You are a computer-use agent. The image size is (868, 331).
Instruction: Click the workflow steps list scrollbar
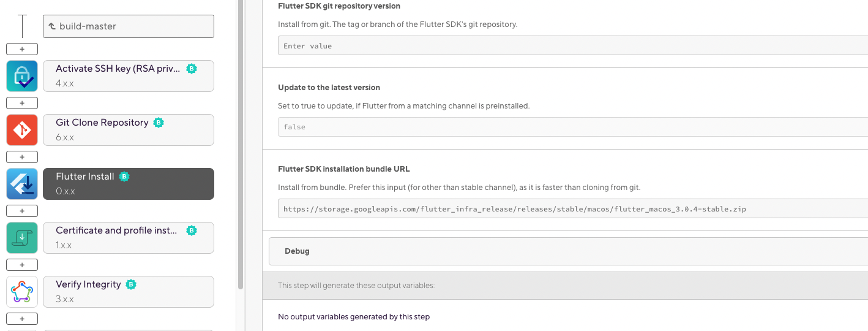click(241, 144)
